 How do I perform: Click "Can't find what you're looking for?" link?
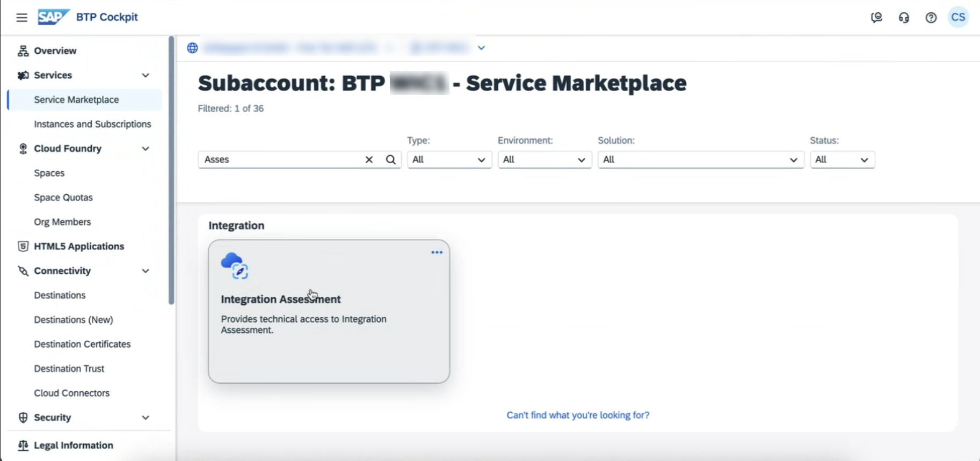coord(578,415)
